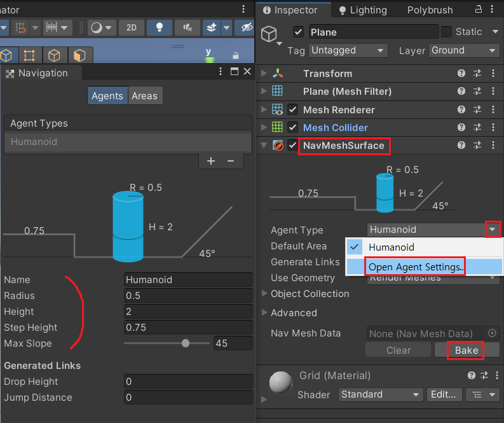
Task: Open Transform component three-dot menu
Action: point(493,73)
